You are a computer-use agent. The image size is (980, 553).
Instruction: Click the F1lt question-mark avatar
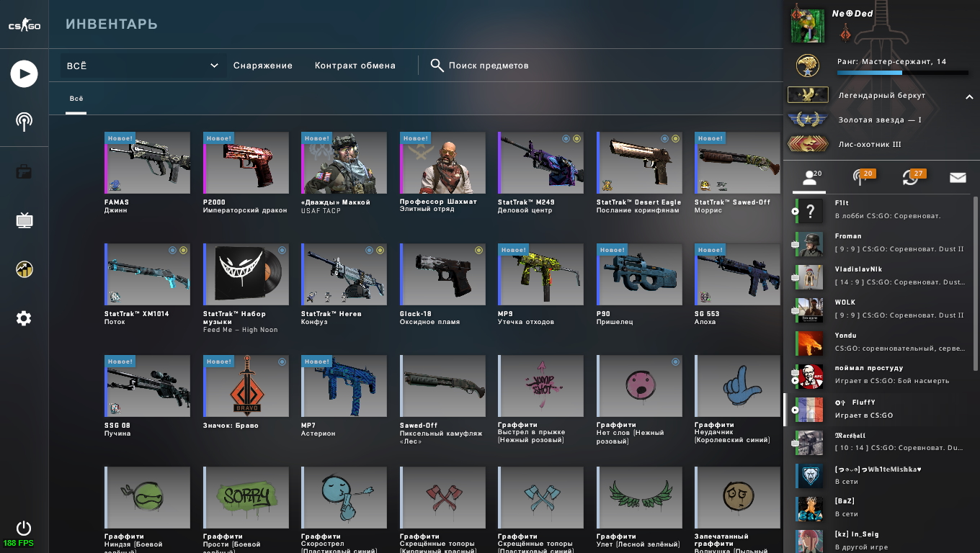click(x=811, y=210)
